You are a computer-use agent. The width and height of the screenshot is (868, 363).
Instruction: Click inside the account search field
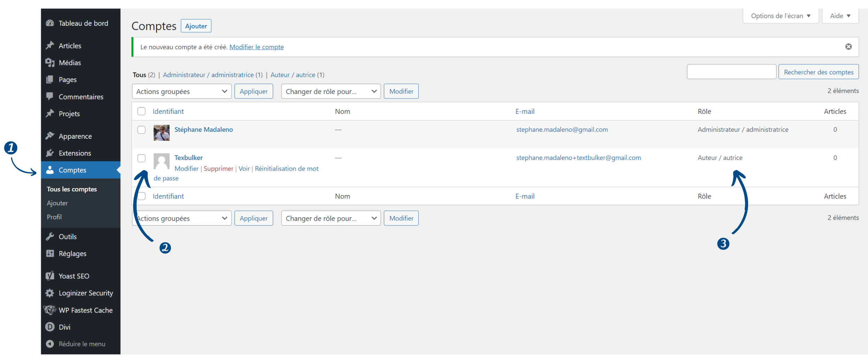click(x=731, y=72)
